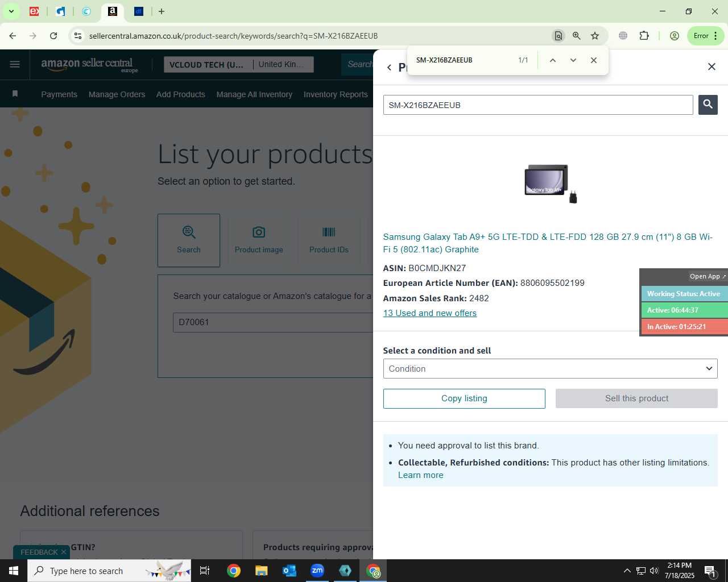Open the Manage Orders menu
This screenshot has width=728, height=582.
pyautogui.click(x=117, y=94)
